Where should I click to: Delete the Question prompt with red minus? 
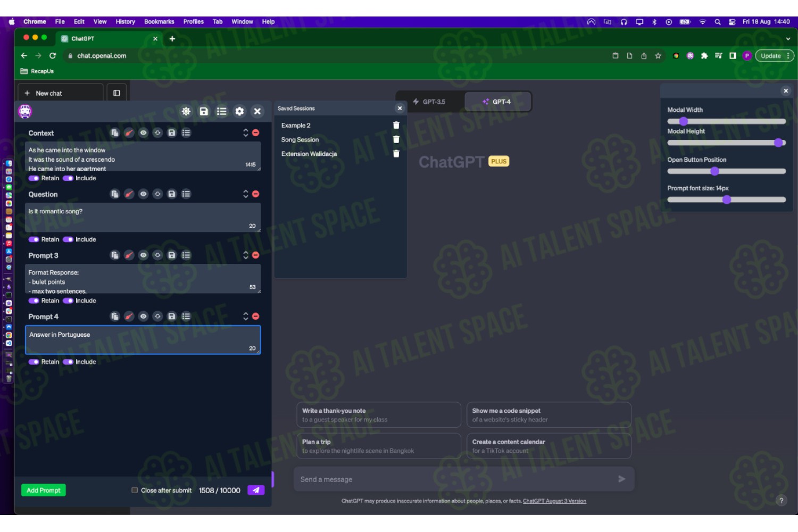point(256,194)
